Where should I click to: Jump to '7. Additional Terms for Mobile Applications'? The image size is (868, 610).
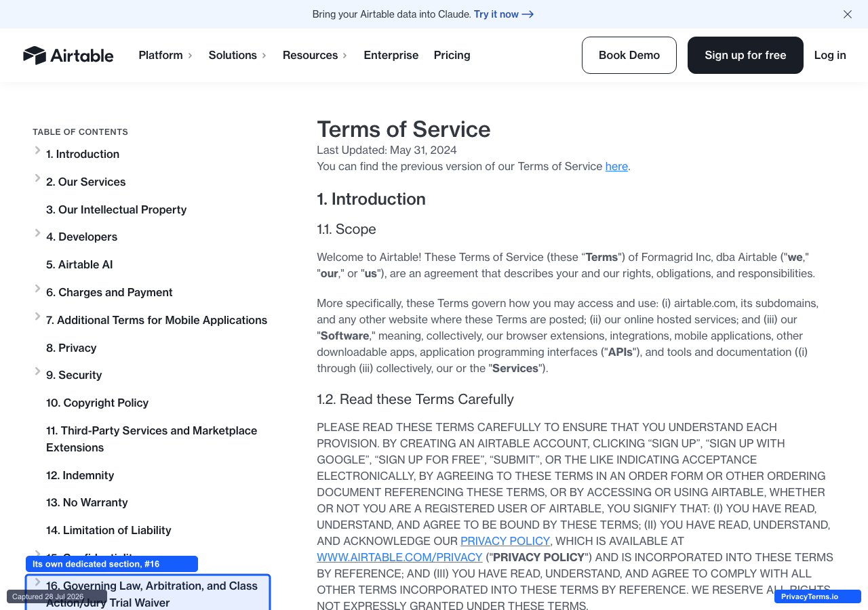coord(157,320)
